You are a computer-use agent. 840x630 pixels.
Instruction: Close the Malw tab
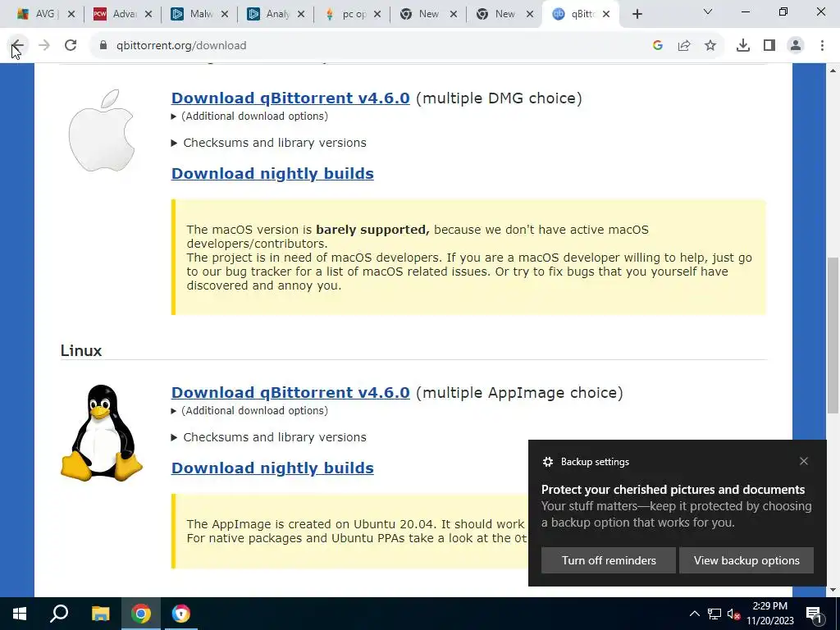point(225,15)
